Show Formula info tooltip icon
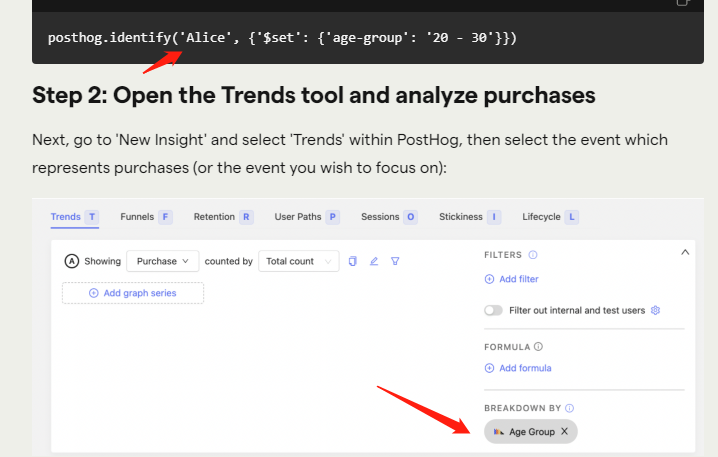The height and width of the screenshot is (457, 718). coord(538,347)
